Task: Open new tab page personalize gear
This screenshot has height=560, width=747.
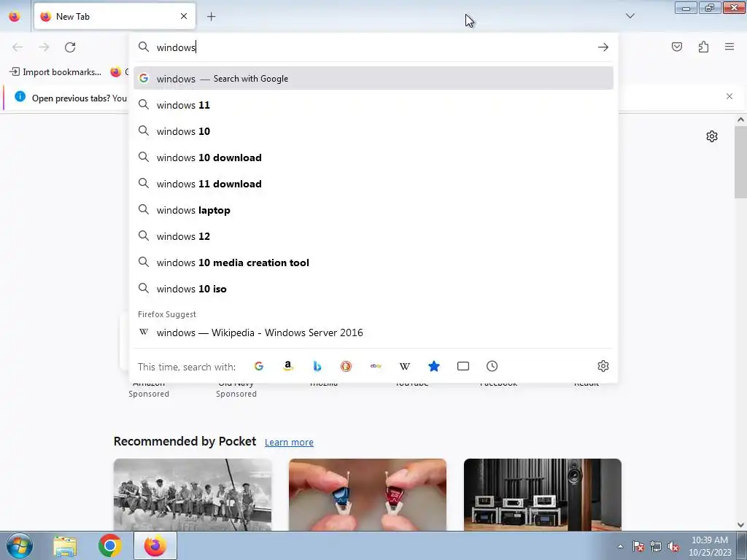Action: coord(712,136)
